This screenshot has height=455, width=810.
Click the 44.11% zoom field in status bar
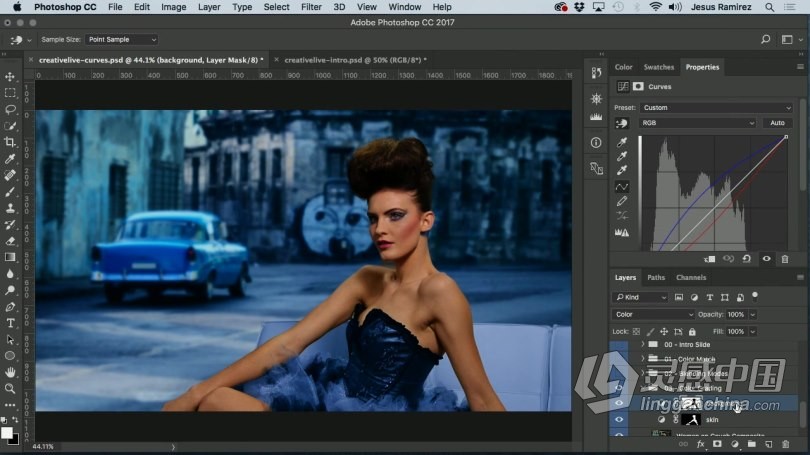pos(43,447)
